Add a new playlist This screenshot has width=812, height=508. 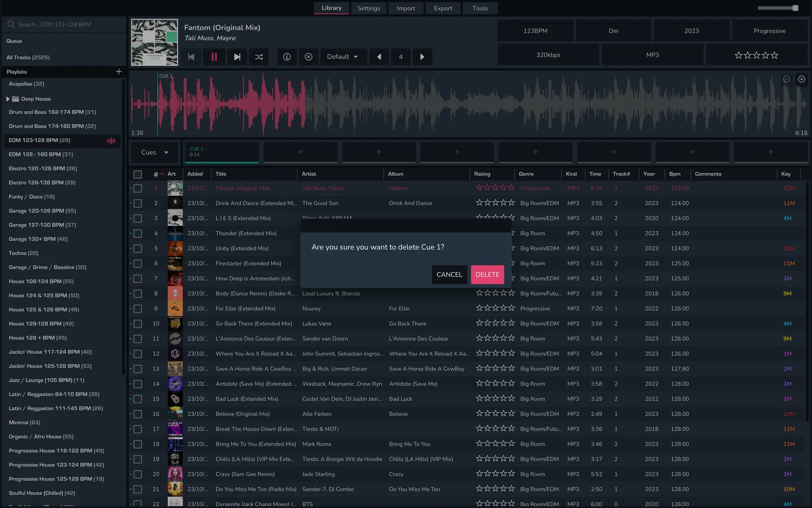(x=119, y=72)
